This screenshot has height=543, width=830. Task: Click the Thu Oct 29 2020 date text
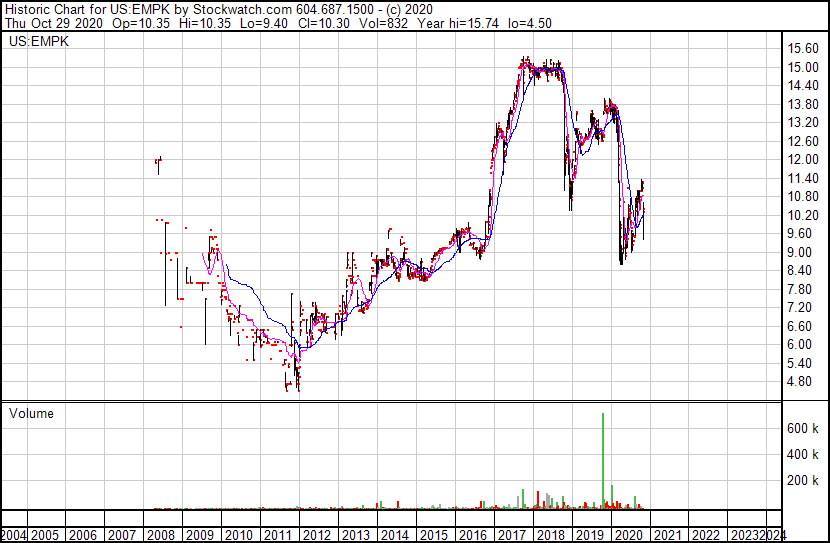click(50, 23)
